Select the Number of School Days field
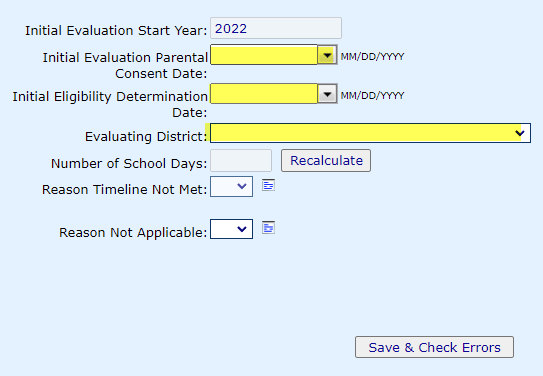Image resolution: width=543 pixels, height=376 pixels. click(x=241, y=161)
